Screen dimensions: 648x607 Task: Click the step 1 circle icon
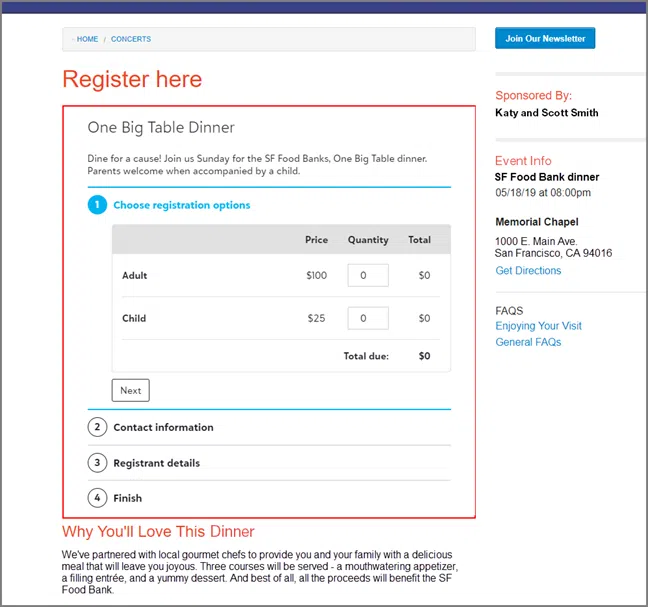97,205
